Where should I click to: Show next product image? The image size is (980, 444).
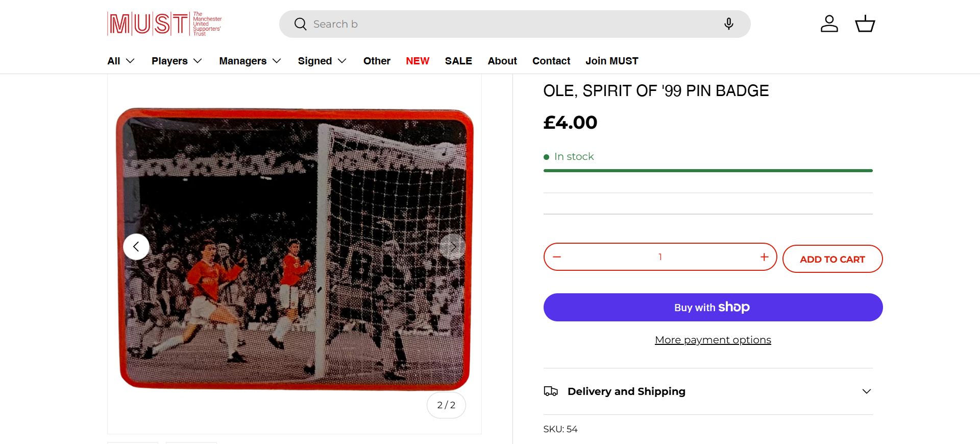453,247
